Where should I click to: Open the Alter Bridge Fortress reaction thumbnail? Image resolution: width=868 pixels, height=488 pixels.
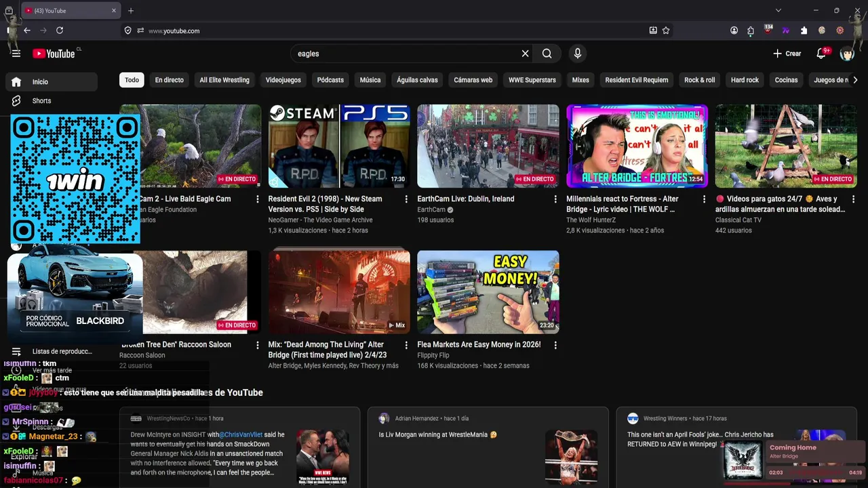coord(637,146)
